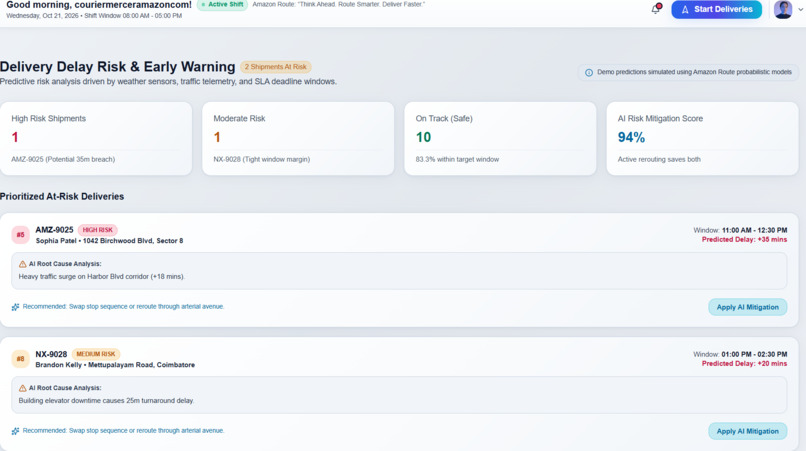
Task: Click the Building elevator downtime cause text
Action: [x=106, y=401]
